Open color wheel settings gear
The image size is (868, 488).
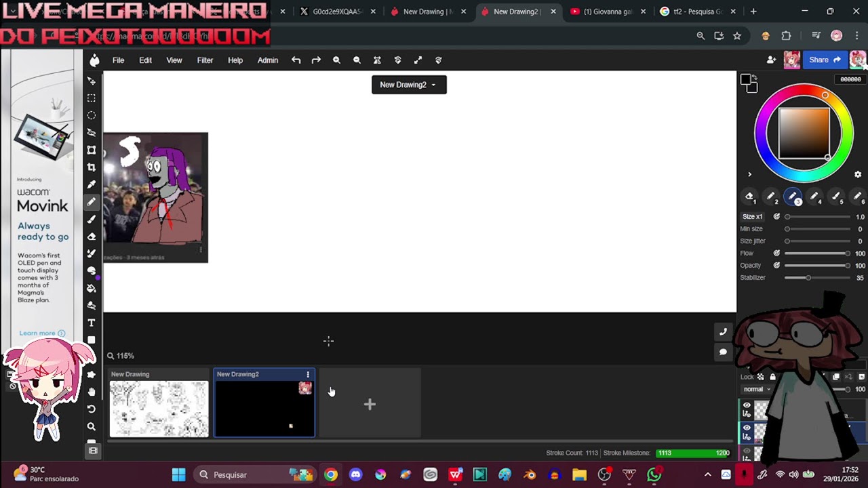(858, 174)
